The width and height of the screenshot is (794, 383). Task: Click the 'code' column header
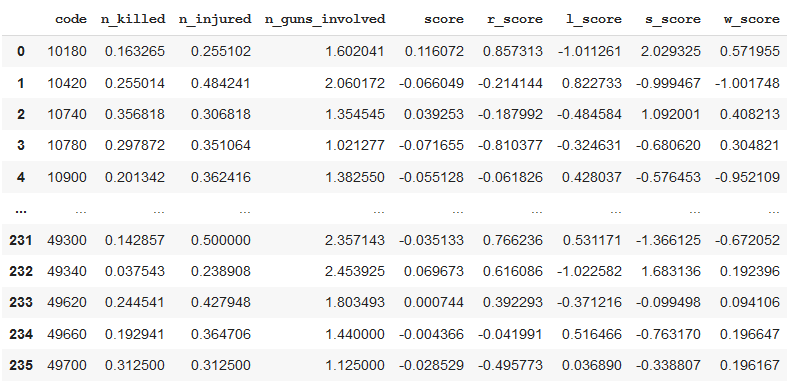coord(71,19)
